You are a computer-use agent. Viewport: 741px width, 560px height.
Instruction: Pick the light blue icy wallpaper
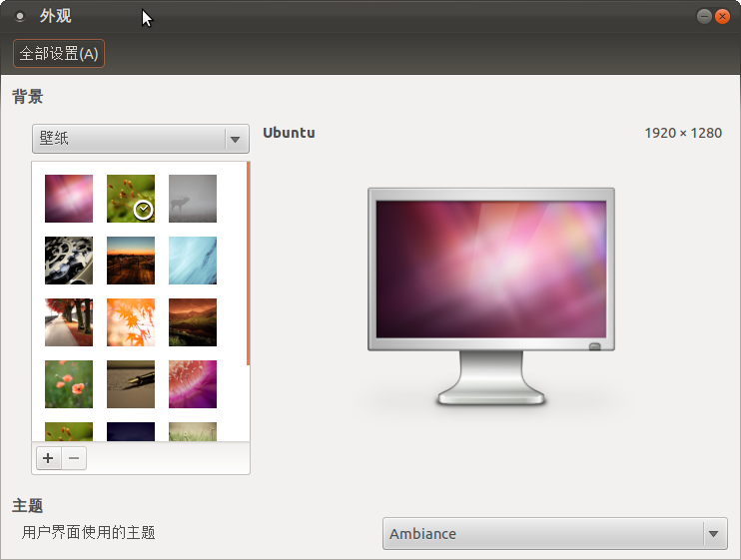(193, 261)
